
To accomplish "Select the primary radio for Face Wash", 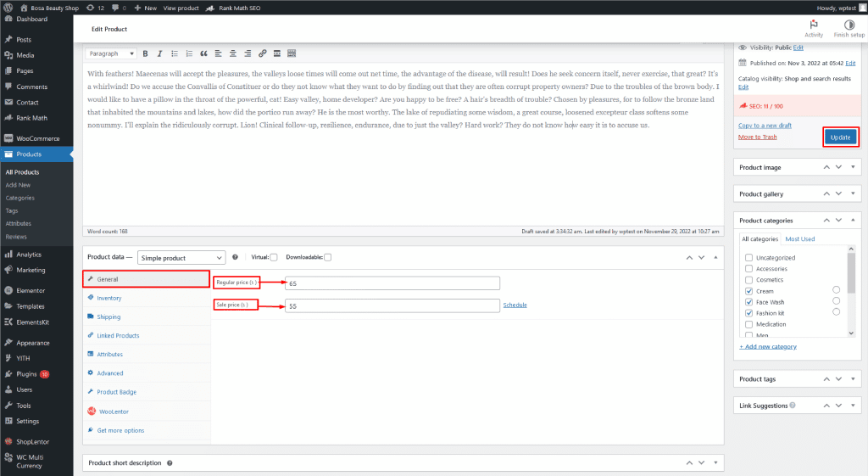I will [x=837, y=301].
